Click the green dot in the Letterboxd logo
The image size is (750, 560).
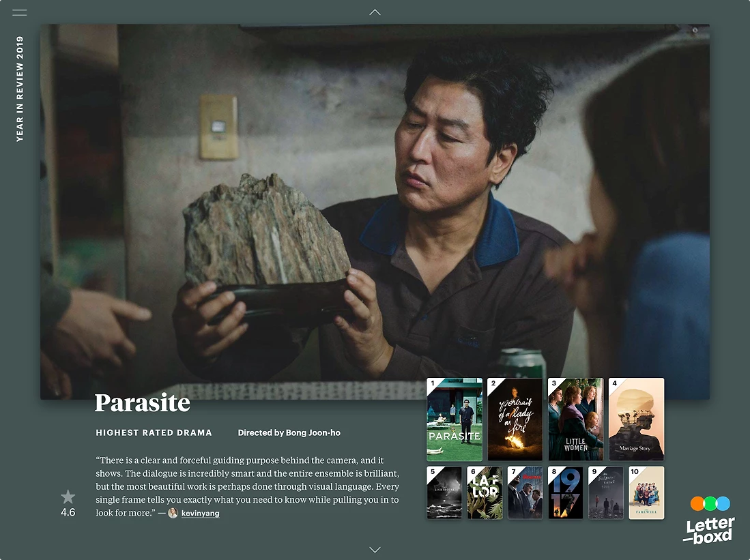(710, 503)
